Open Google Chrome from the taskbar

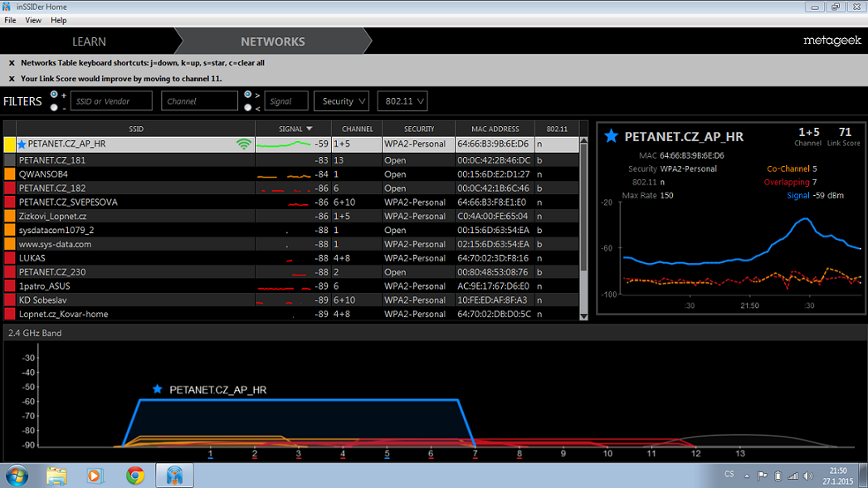click(135, 476)
